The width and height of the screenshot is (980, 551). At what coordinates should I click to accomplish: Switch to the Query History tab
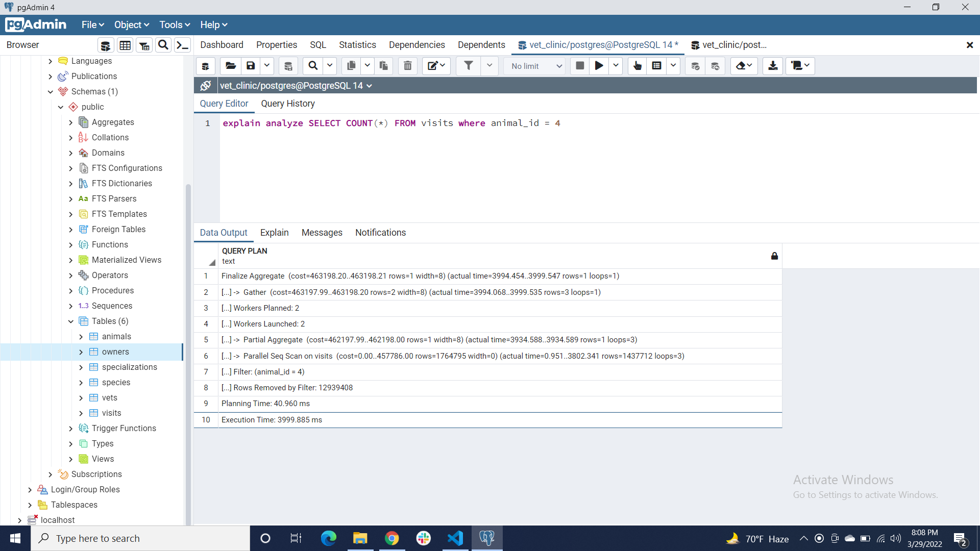click(x=288, y=104)
